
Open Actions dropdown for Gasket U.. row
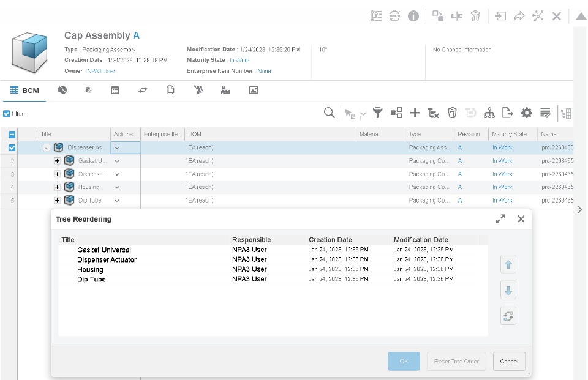click(x=117, y=161)
